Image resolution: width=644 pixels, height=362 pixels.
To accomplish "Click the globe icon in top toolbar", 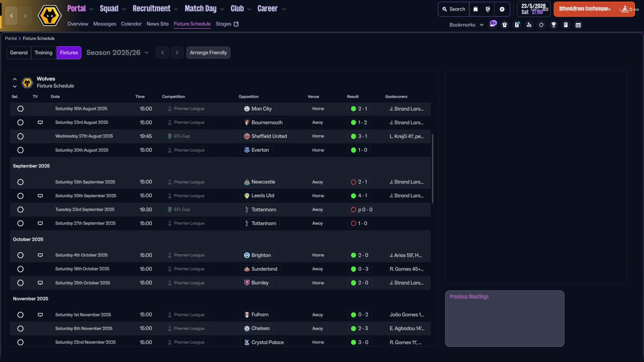I will pyautogui.click(x=488, y=9).
